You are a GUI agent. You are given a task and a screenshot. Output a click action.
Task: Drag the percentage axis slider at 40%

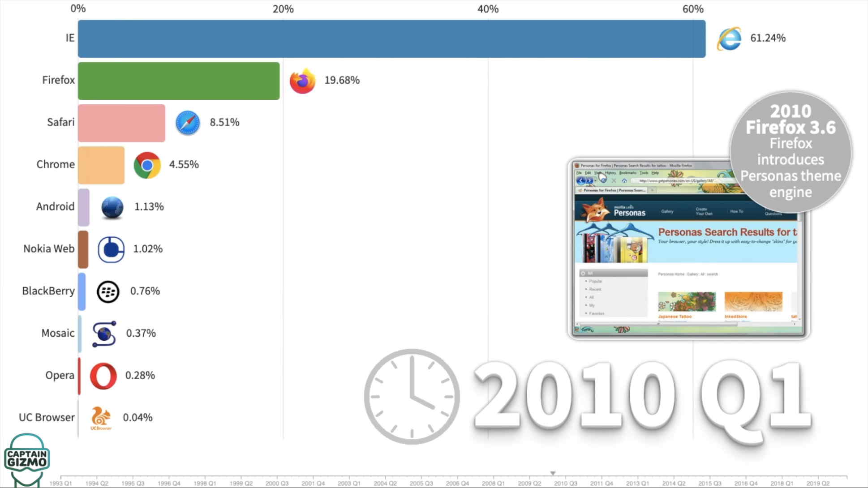[488, 9]
